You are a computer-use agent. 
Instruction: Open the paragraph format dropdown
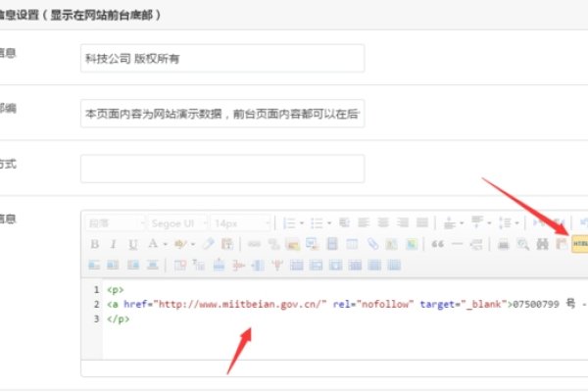(115, 223)
